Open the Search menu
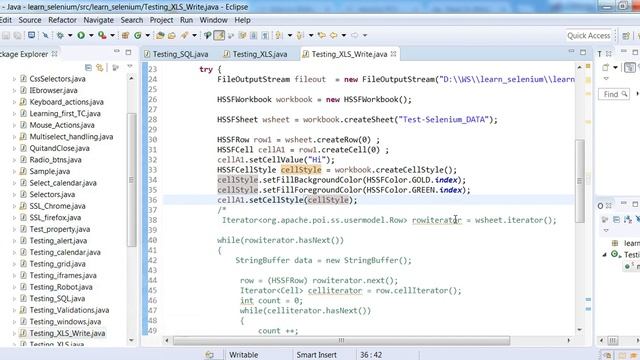This screenshot has height=360, width=640. [x=131, y=20]
